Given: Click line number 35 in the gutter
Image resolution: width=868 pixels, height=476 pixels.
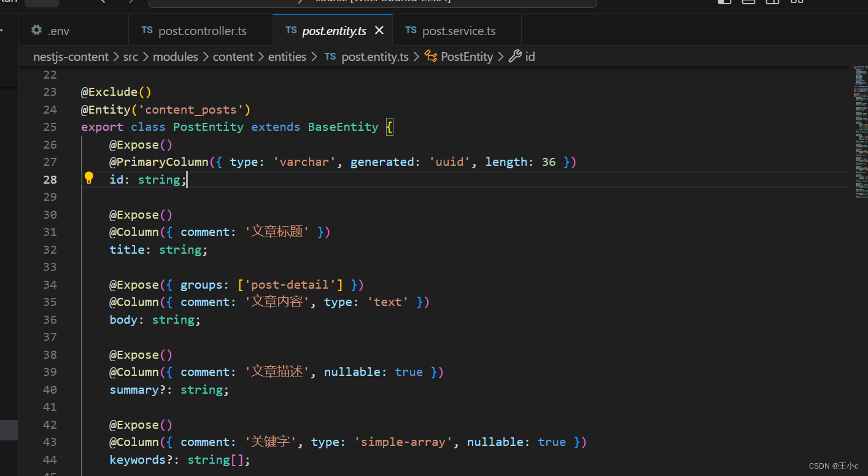Looking at the screenshot, I should (x=50, y=302).
